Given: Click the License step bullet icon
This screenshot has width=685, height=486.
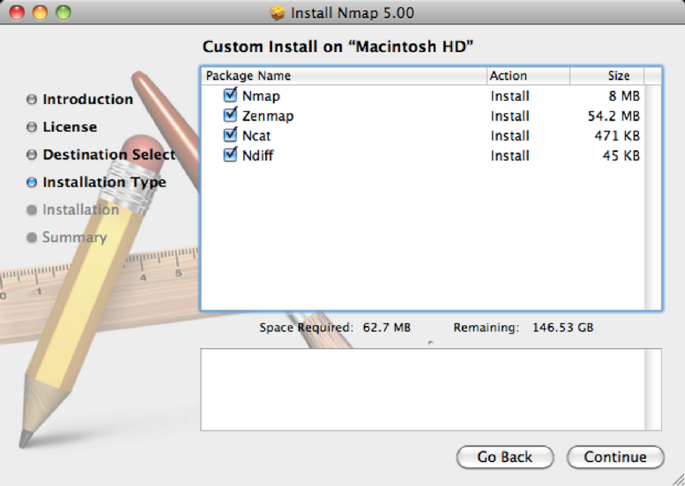Looking at the screenshot, I should [31, 127].
